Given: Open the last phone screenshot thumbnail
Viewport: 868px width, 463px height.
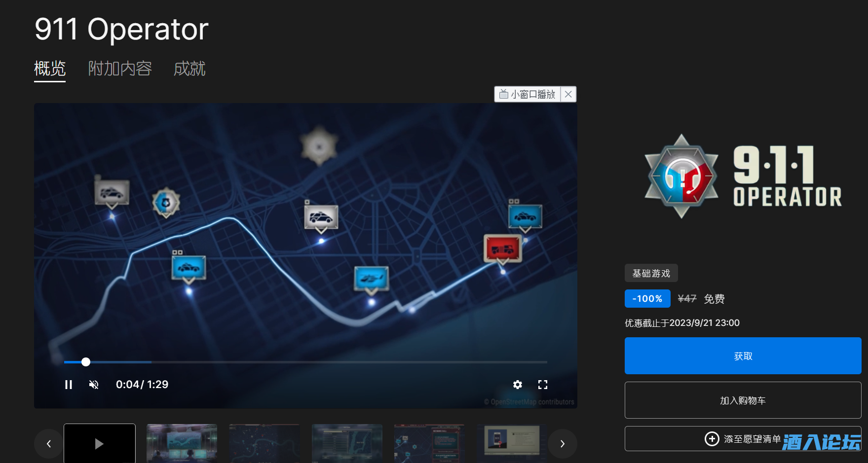Looking at the screenshot, I should [x=511, y=443].
